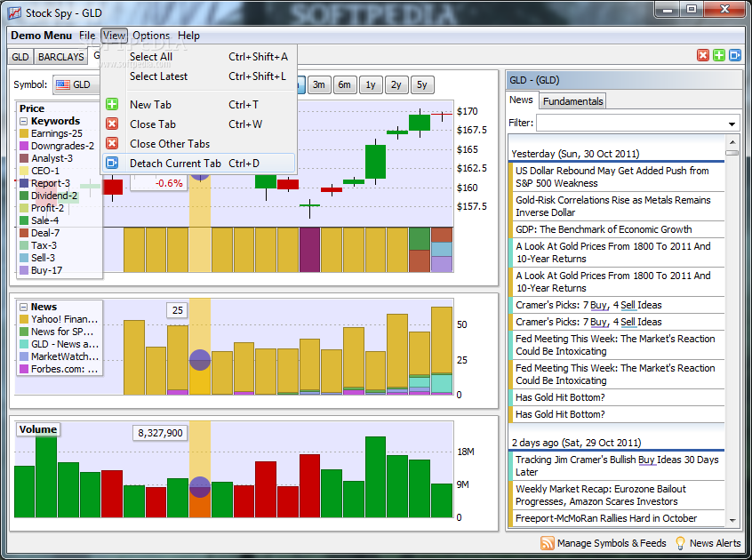Click red X icon next to Close Tab

click(x=112, y=124)
